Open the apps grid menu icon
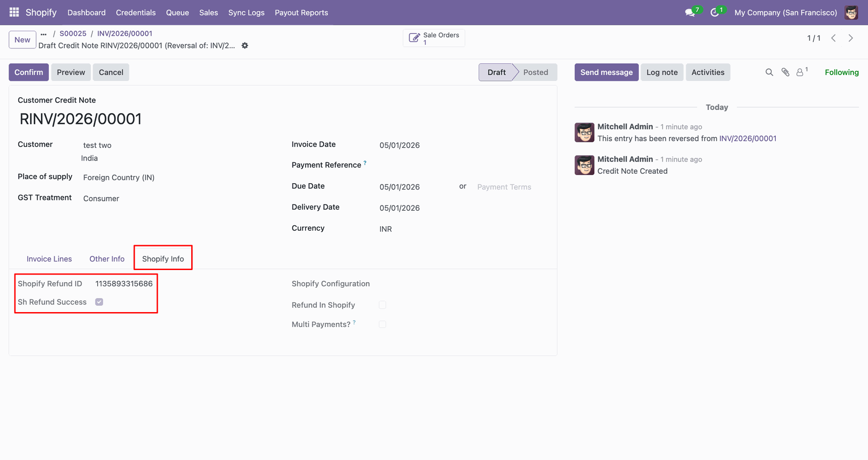 [x=14, y=12]
